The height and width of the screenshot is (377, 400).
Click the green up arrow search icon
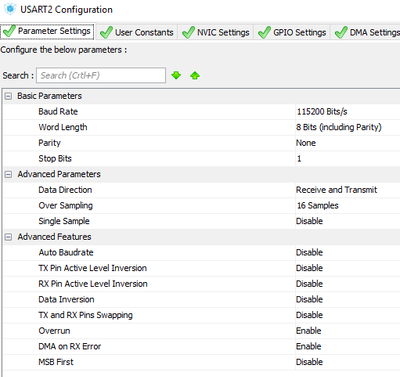195,75
